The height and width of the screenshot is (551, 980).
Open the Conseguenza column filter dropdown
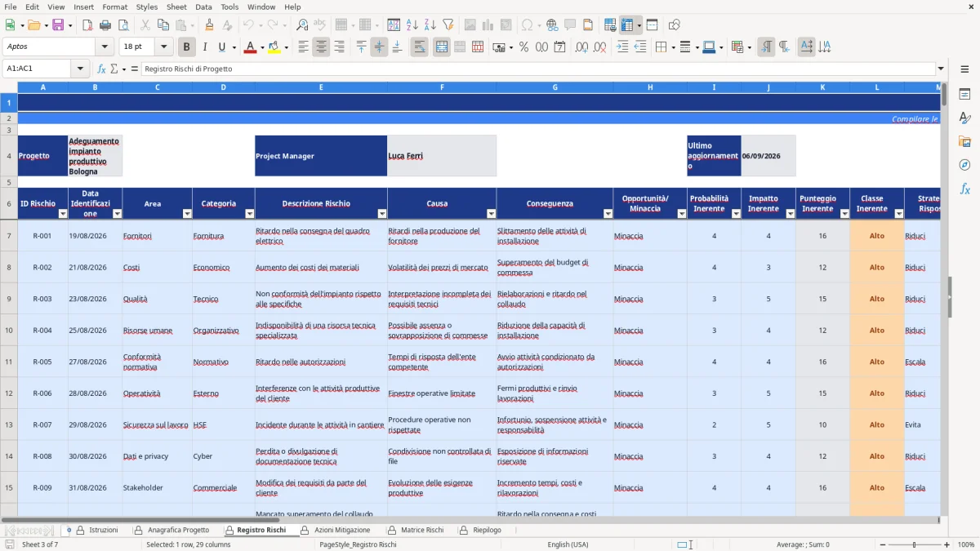(x=608, y=214)
